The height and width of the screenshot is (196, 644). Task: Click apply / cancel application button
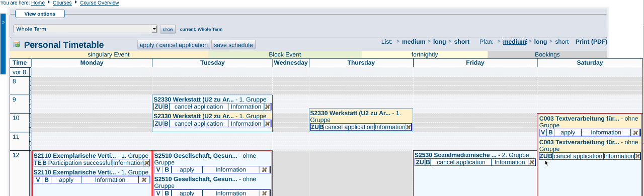174,45
